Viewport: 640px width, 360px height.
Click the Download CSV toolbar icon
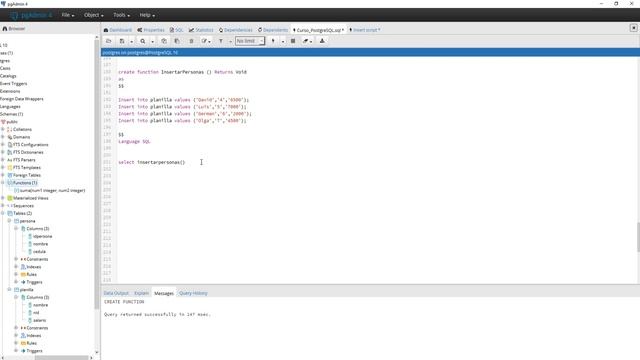point(322,41)
